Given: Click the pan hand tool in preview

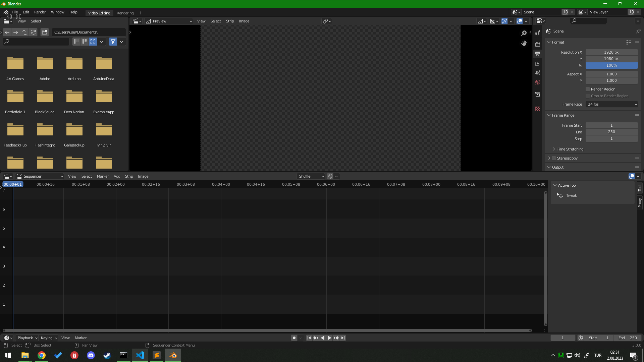Looking at the screenshot, I should pyautogui.click(x=524, y=44).
